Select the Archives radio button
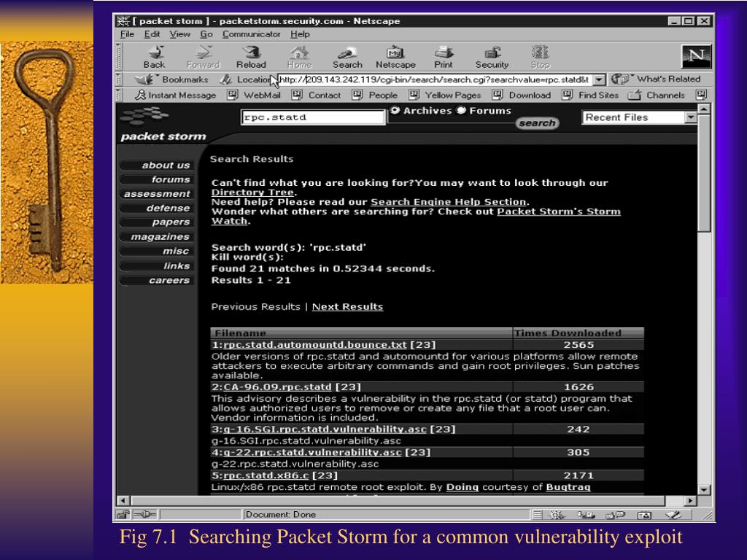The width and height of the screenshot is (747, 560). coord(395,111)
